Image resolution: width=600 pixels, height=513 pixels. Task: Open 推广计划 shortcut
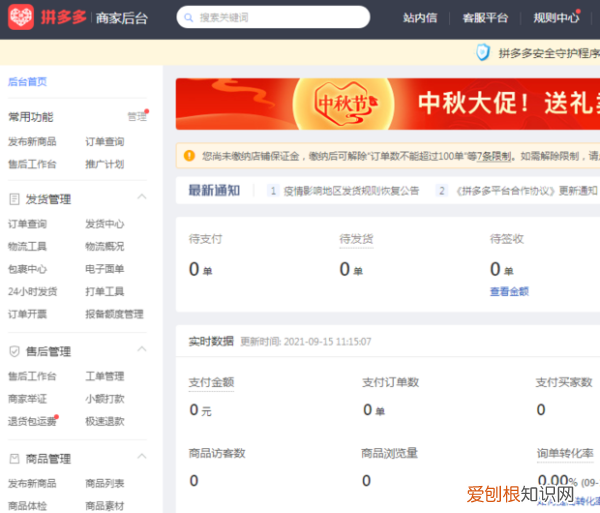pyautogui.click(x=105, y=164)
